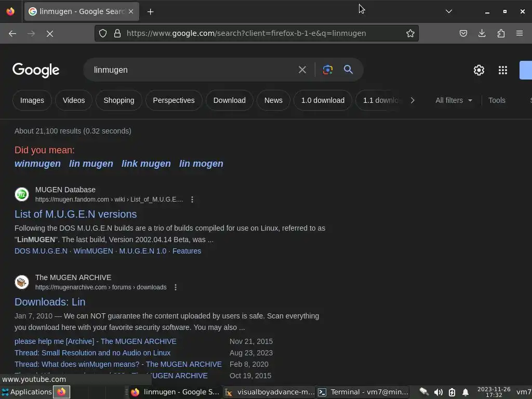Image resolution: width=532 pixels, height=399 pixels.
Task: Select the 1.0 download chip
Action: [323, 100]
